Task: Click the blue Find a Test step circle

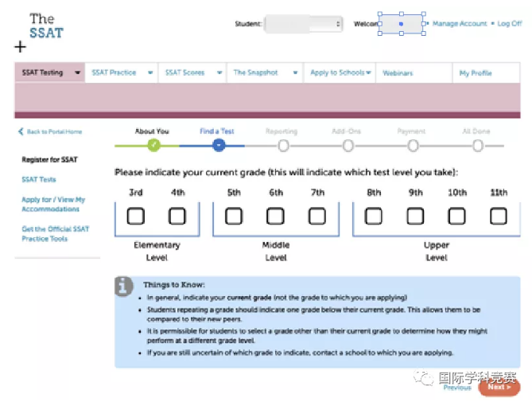Action: pyautogui.click(x=219, y=145)
